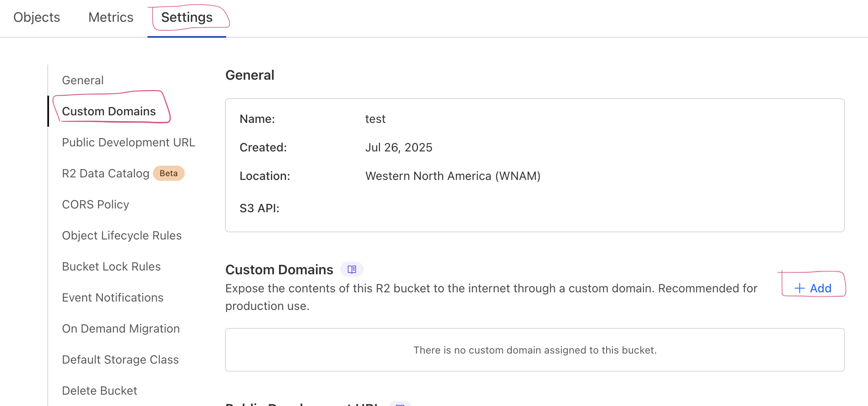868x406 pixels.
Task: Click the 'General' section heading
Action: coord(250,75)
